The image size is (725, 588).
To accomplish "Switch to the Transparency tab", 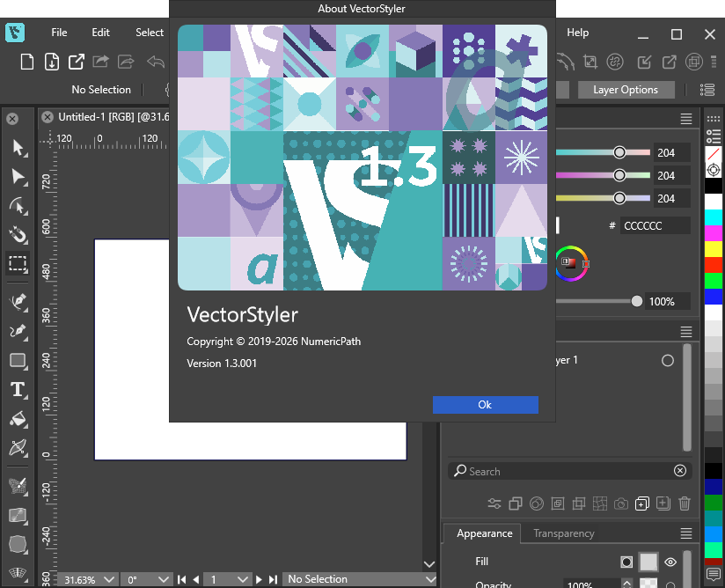I will pos(564,533).
